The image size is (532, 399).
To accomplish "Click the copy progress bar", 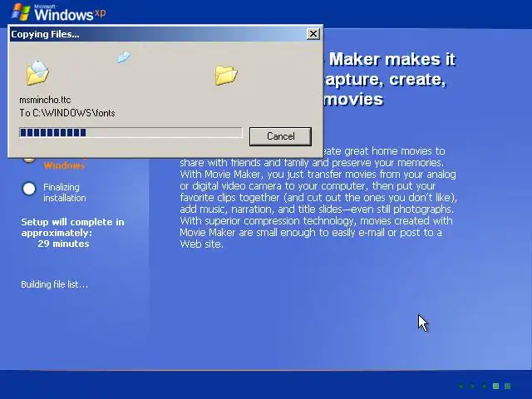I will click(131, 132).
